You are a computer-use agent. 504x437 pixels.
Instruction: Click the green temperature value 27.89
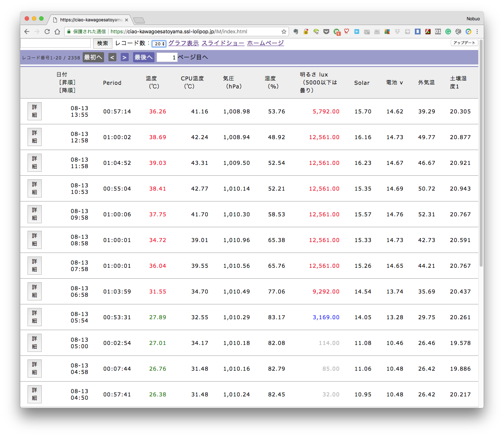click(x=158, y=317)
